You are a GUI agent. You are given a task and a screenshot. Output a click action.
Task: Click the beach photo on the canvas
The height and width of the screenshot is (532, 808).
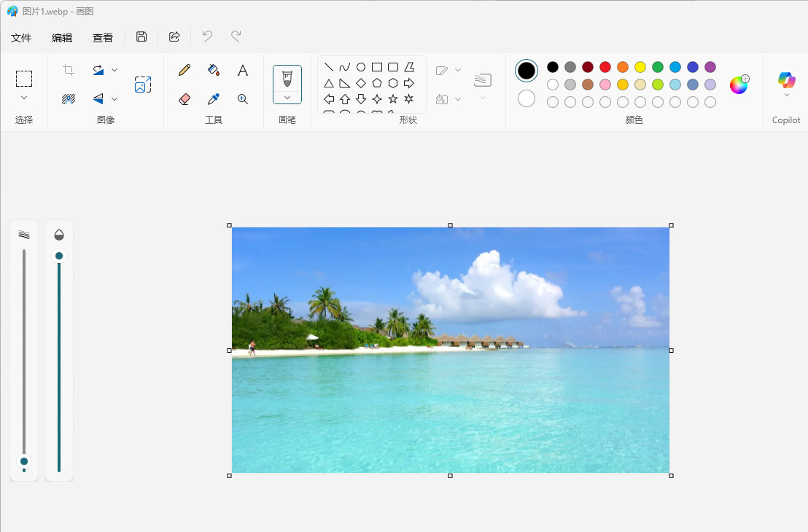tap(451, 351)
